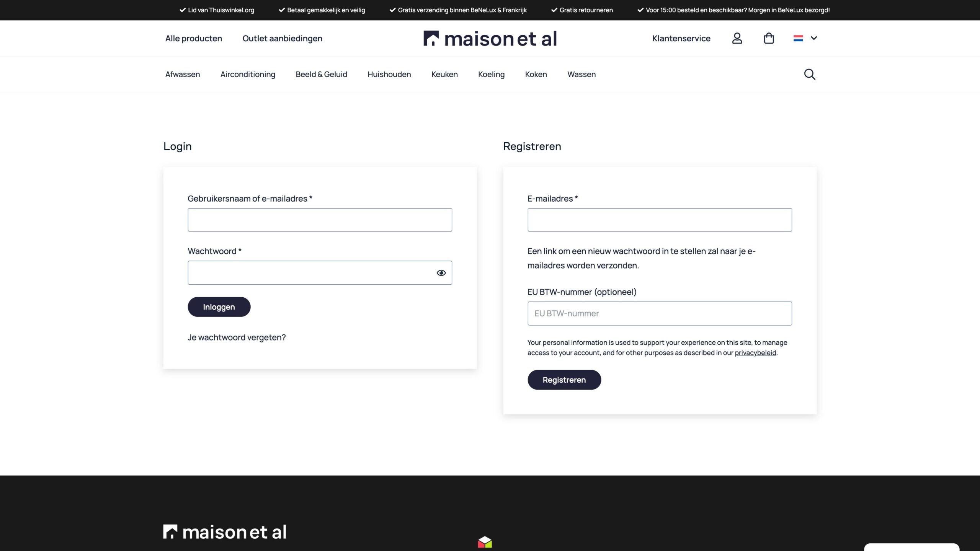Viewport: 980px width, 551px height.
Task: Focus the Gebruikersnaam of e-mailadres field
Action: [320, 220]
